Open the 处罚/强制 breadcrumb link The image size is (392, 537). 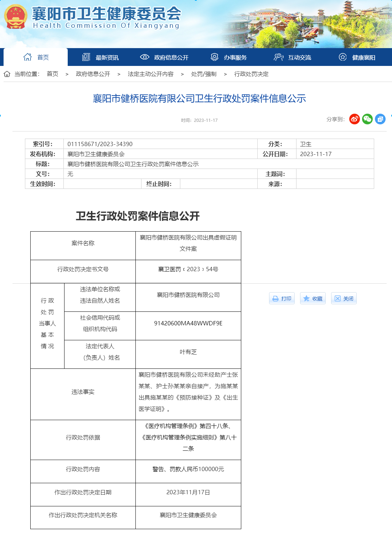coord(204,74)
